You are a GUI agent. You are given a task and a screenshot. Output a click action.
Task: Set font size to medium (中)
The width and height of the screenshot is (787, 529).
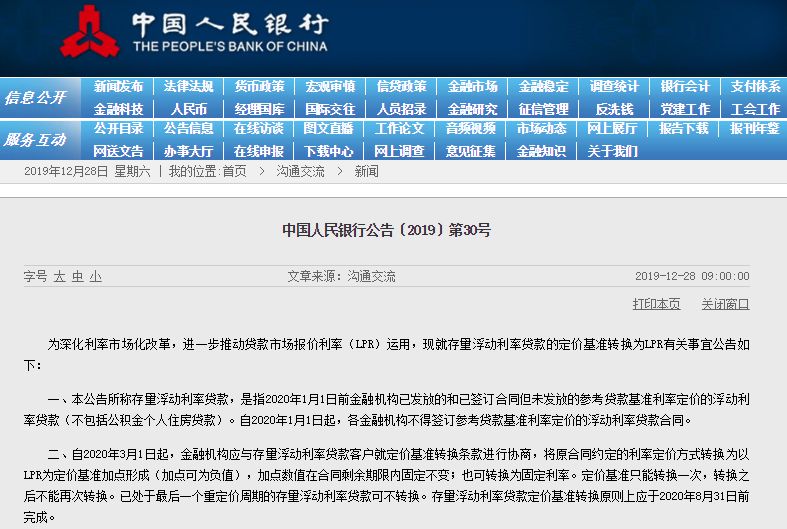(77, 276)
